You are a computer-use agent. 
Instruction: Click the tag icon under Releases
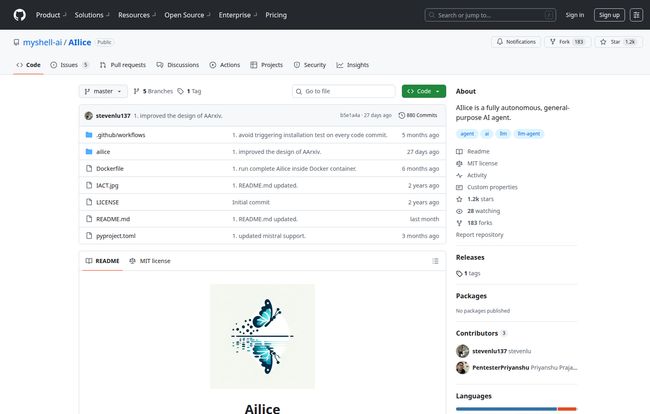(459, 274)
